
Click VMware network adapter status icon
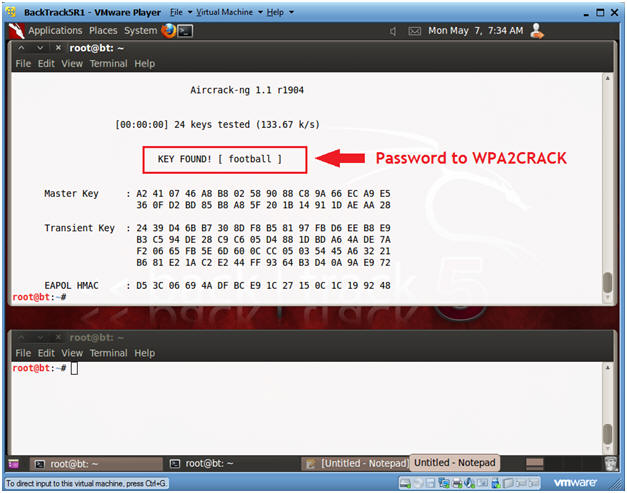(x=444, y=483)
